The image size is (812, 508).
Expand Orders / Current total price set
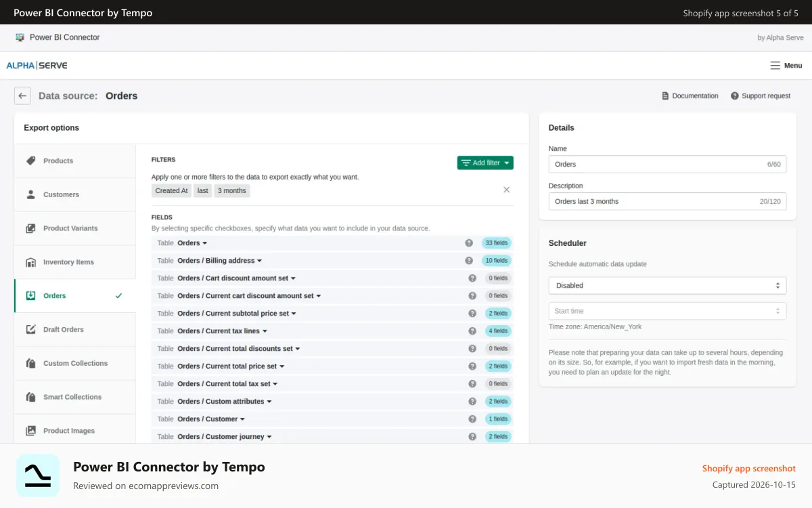click(231, 366)
